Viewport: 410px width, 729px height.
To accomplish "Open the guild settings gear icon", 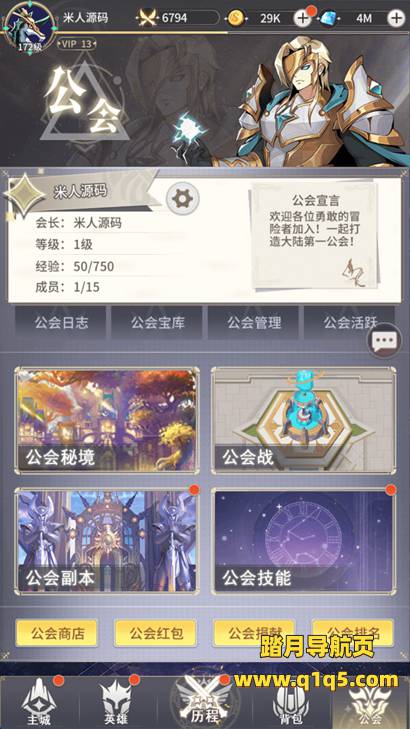I will click(x=183, y=199).
